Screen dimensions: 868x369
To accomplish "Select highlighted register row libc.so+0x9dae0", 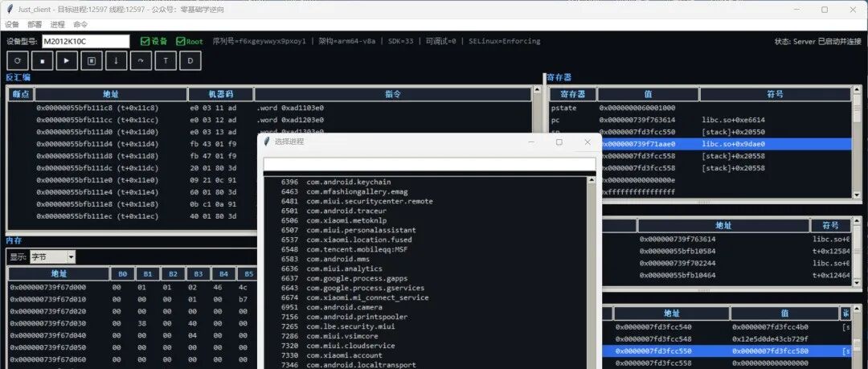I will [727, 144].
